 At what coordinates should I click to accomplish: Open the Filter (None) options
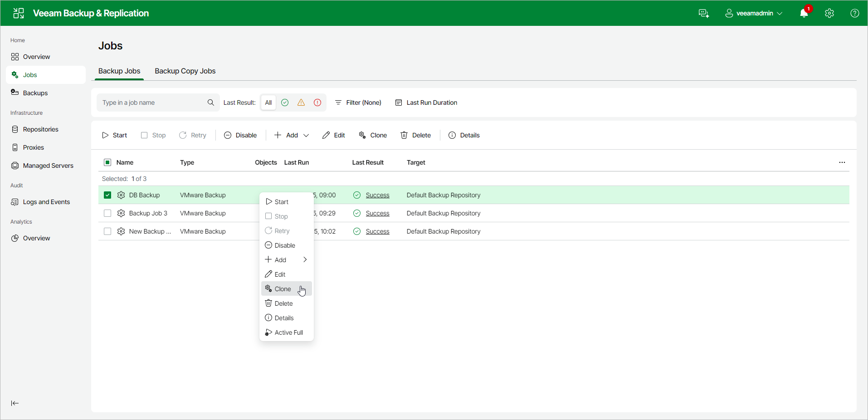click(x=358, y=103)
